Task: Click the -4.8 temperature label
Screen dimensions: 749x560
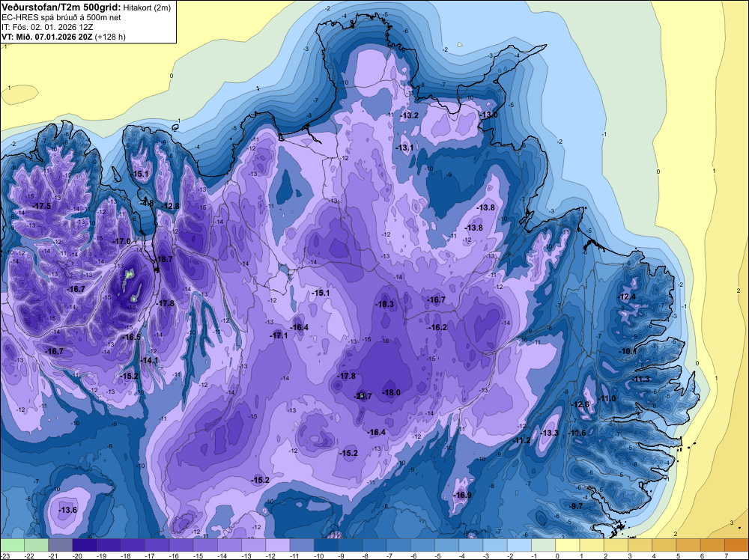Action: (x=148, y=203)
